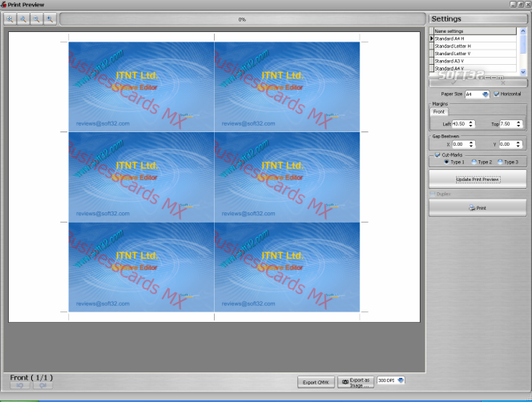Click the Settings panel header
Image resolution: width=532 pixels, height=402 pixels.
tap(478, 18)
